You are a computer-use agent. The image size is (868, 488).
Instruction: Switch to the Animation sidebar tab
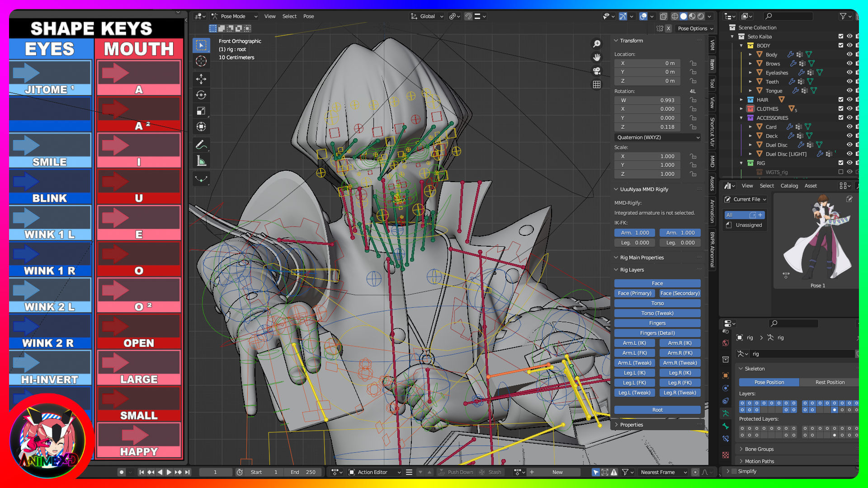712,211
